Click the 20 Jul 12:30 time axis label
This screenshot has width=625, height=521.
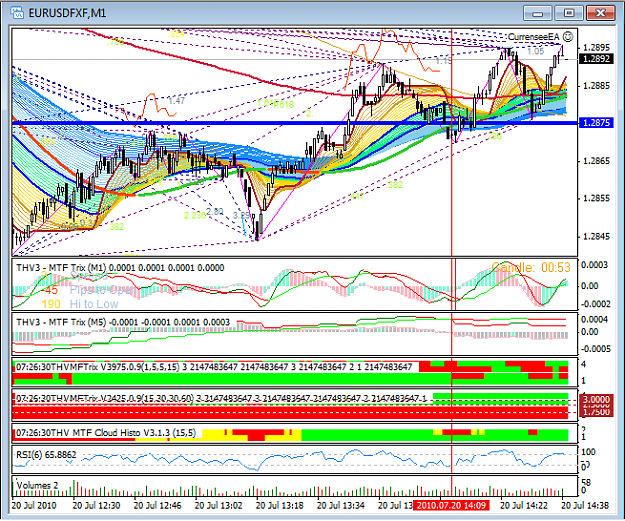coord(96,505)
